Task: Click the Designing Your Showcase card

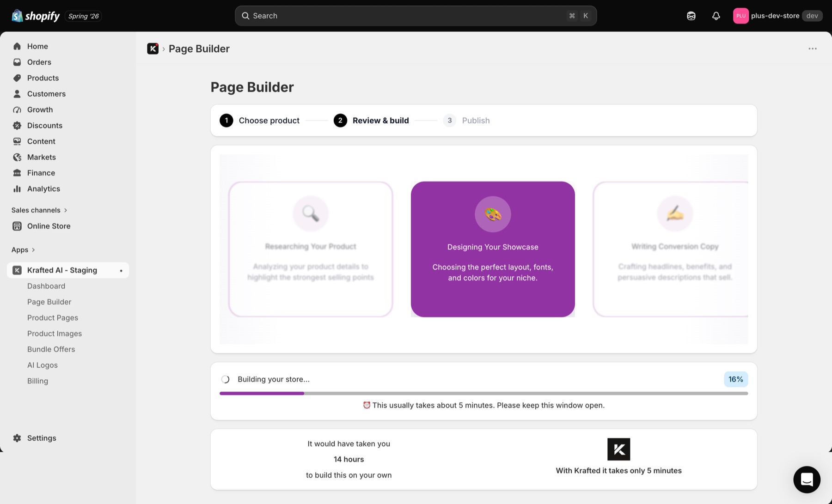Action: tap(493, 249)
